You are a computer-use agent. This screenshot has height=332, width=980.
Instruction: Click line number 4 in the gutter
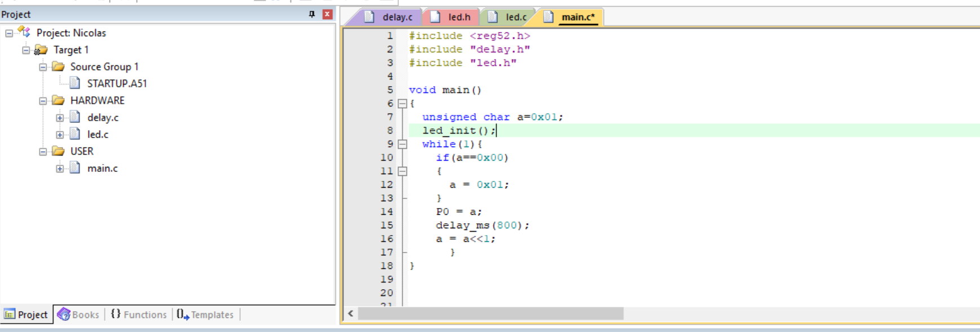390,77
